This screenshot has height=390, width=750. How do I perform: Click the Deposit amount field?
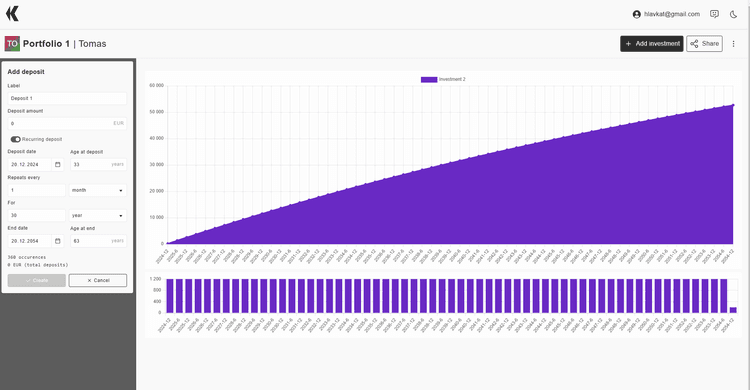click(x=67, y=123)
